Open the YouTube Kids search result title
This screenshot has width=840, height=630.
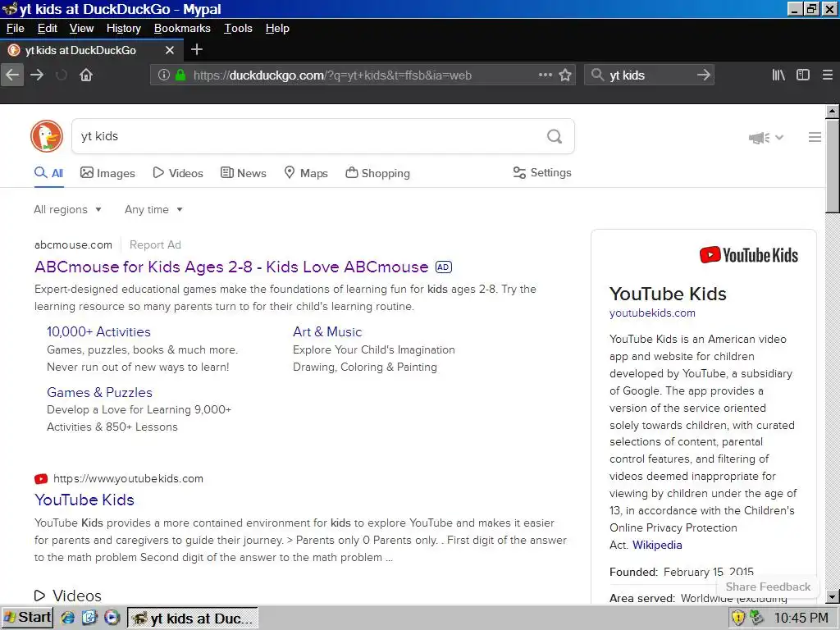pos(84,500)
